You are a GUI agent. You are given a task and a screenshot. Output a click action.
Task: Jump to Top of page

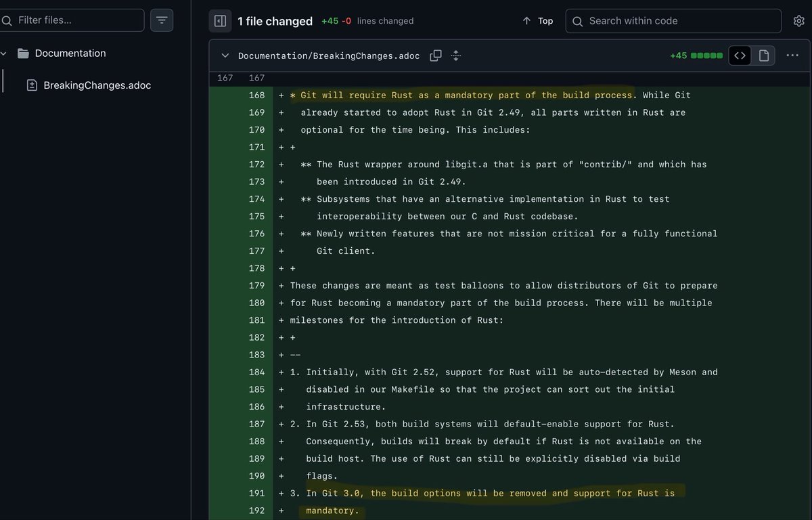(x=538, y=21)
